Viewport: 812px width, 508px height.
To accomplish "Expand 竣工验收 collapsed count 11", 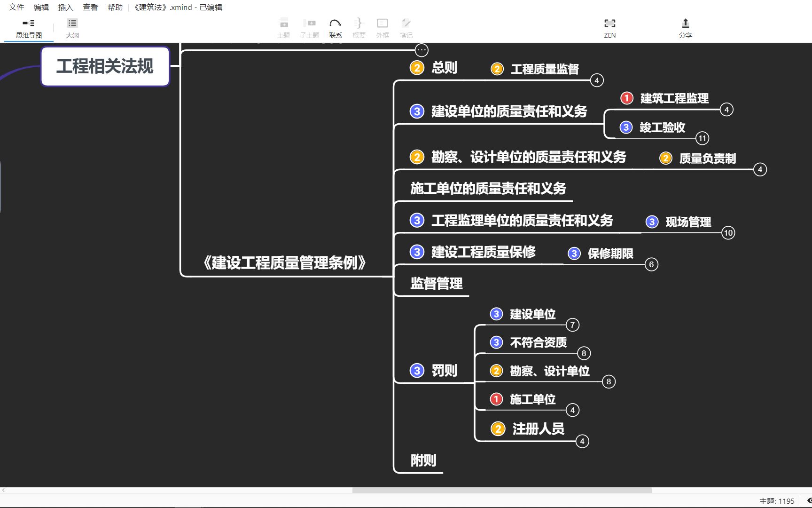I will pyautogui.click(x=702, y=138).
